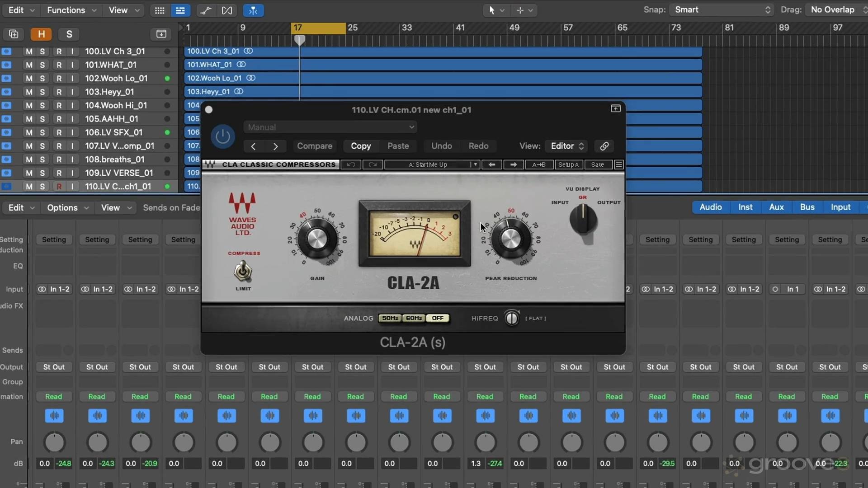
Task: Toggle Compress/Limit switch on CLA-2A
Action: 243,271
